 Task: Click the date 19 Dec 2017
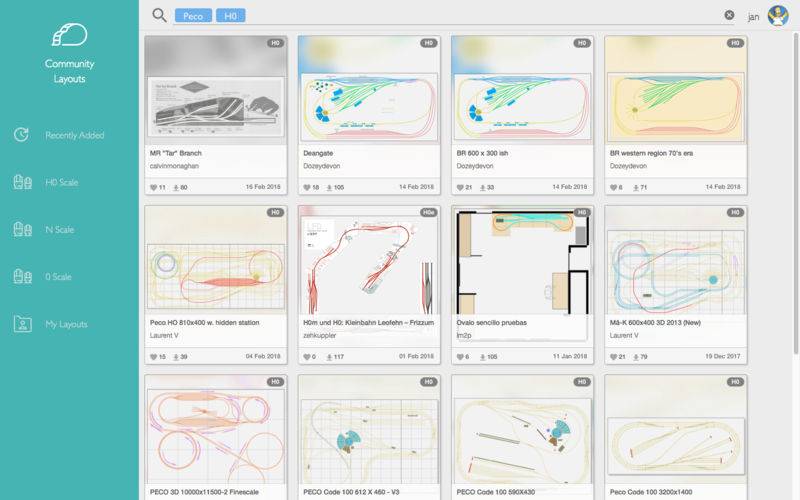[x=722, y=356]
